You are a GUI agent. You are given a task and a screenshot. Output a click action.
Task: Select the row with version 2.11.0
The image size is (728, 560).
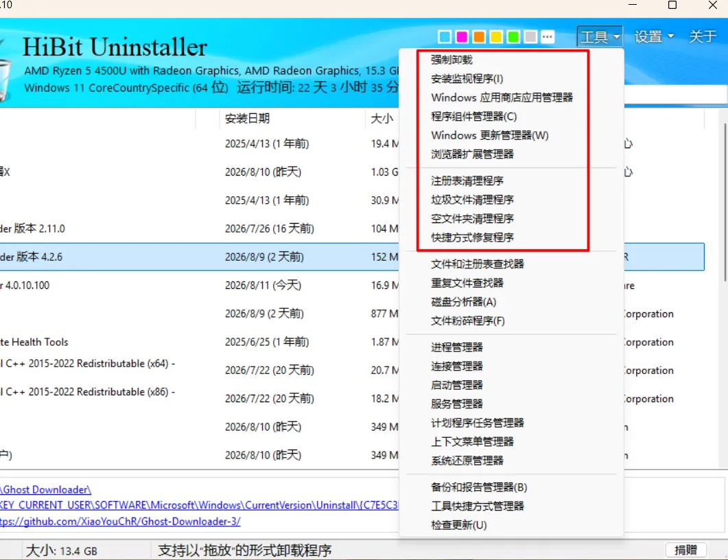click(x=200, y=229)
